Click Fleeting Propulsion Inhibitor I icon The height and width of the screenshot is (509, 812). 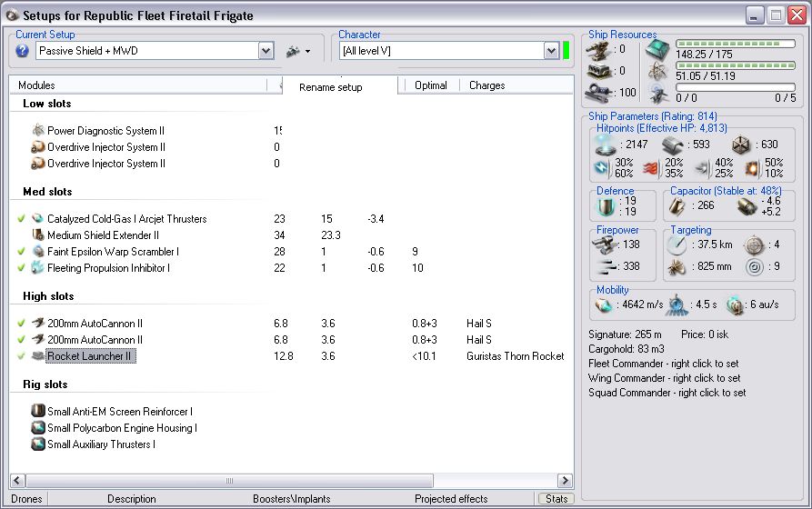(38, 268)
